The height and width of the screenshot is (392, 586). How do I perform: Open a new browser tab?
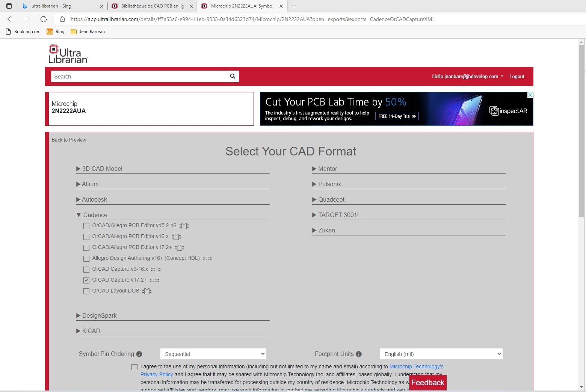(294, 6)
